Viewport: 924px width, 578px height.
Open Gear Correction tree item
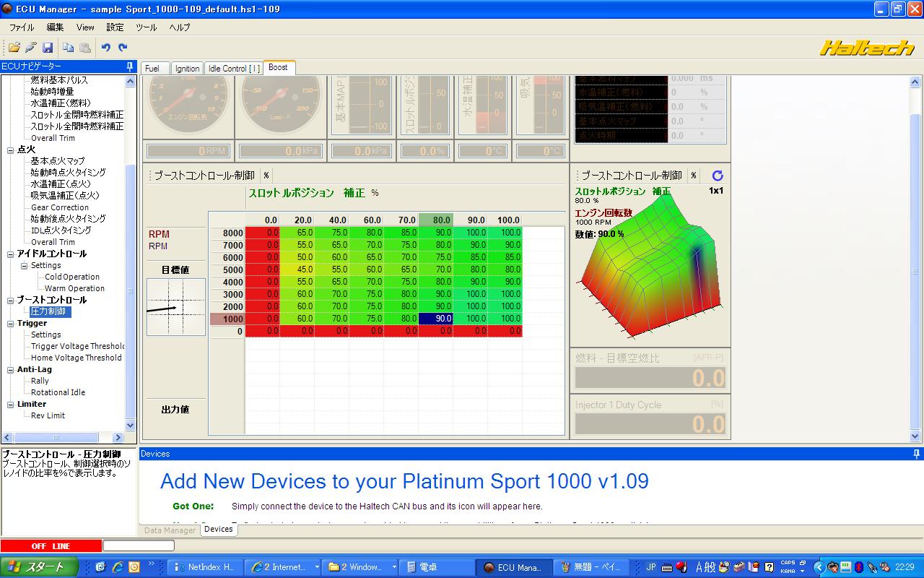point(60,207)
